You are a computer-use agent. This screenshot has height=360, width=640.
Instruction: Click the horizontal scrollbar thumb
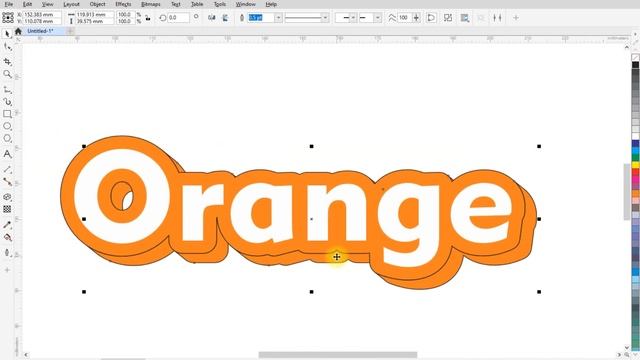(x=338, y=355)
